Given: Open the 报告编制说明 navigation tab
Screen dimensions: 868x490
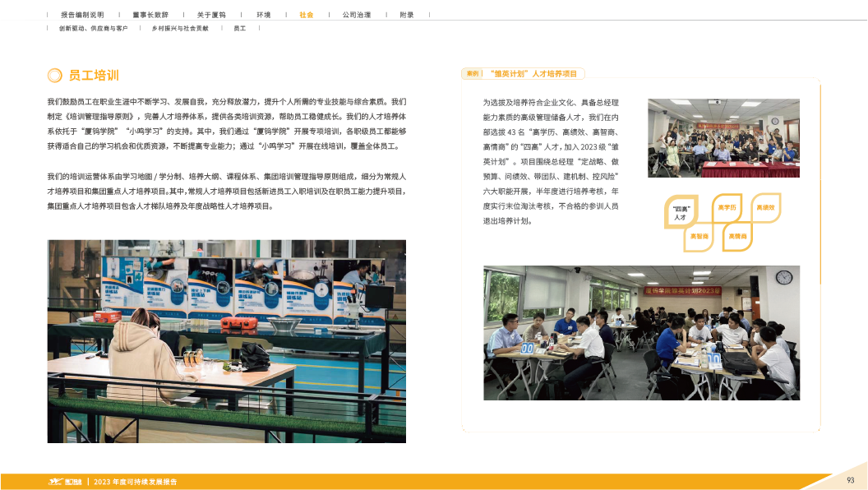Looking at the screenshot, I should click(x=82, y=15).
